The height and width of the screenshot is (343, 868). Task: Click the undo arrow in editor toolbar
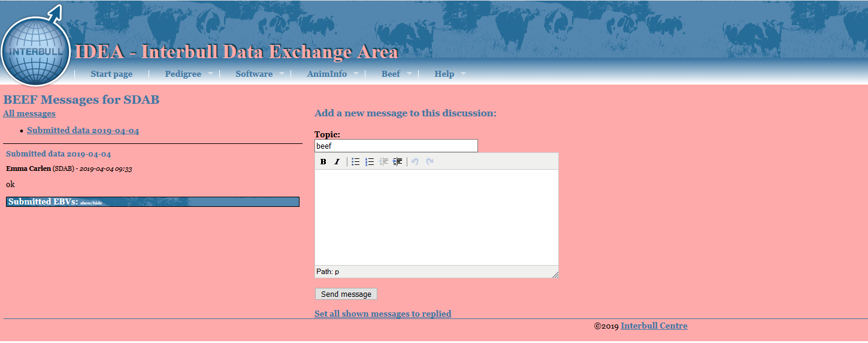click(415, 162)
